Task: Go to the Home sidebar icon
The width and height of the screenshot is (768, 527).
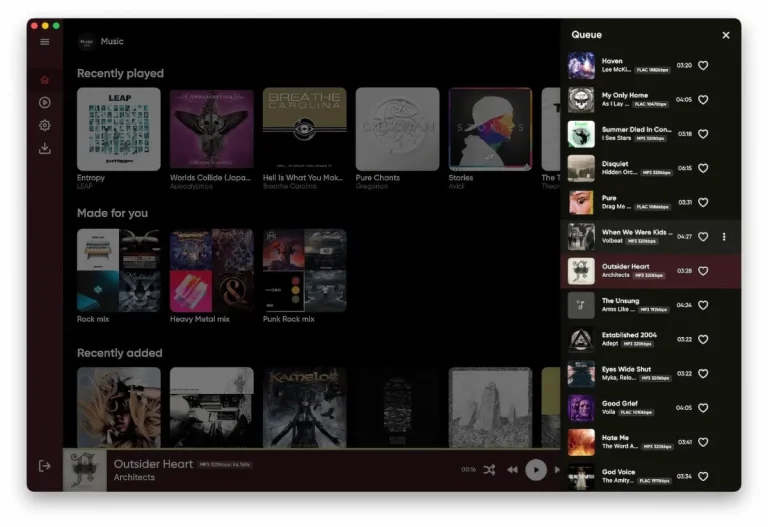Action: pyautogui.click(x=45, y=79)
